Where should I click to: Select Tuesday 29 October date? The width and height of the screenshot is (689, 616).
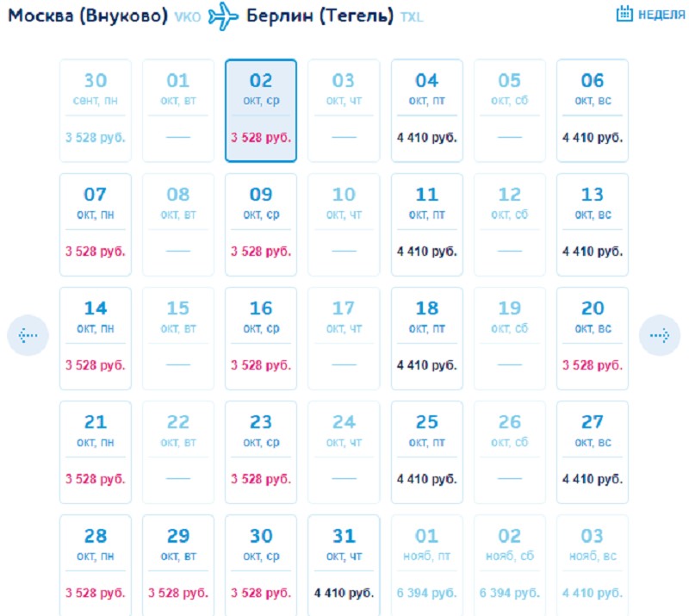coord(178,564)
